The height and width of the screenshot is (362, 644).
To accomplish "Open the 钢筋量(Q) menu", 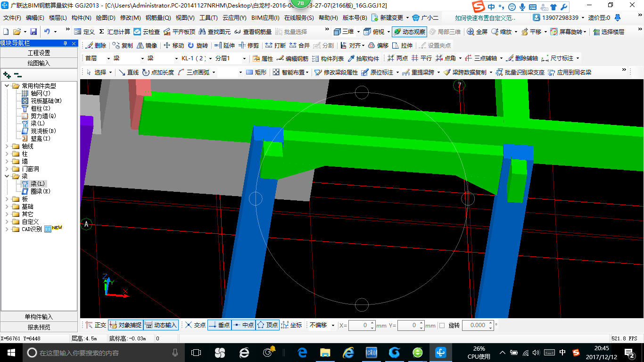I will [x=158, y=18].
